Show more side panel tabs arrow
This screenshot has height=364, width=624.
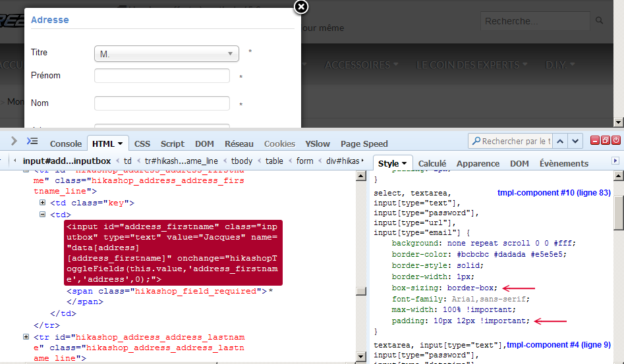615,161
